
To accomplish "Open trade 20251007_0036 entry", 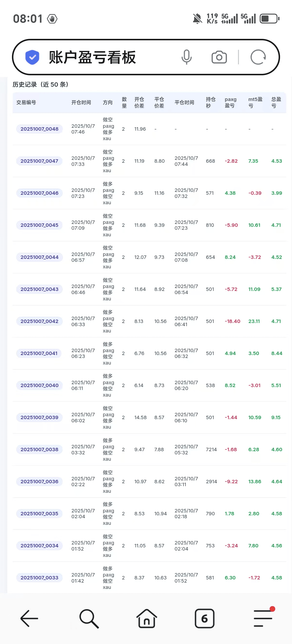I will point(39,482).
